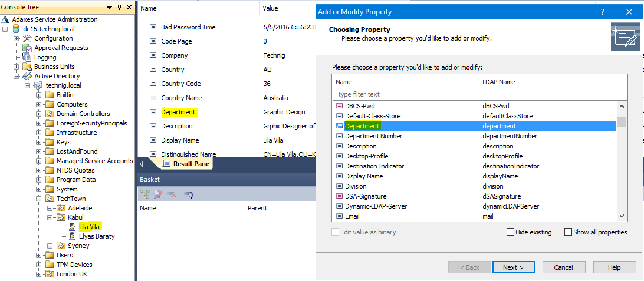Click the technig.local domain icon
This screenshot has width=644, height=281.
(x=38, y=85)
